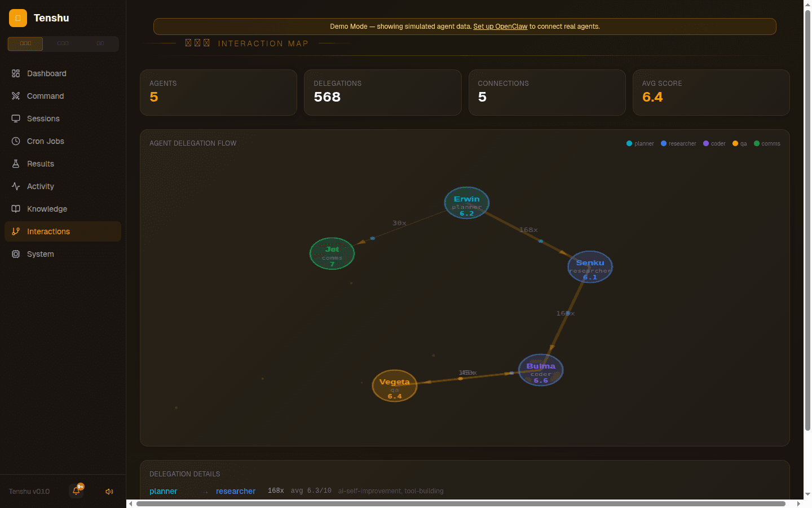Click the researcher link in Delegation Details
The height and width of the screenshot is (508, 812).
pos(235,491)
